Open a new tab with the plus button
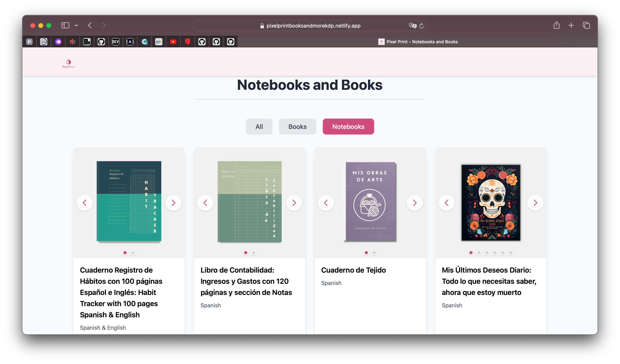Viewport: 620px width, 364px height. coord(571,25)
